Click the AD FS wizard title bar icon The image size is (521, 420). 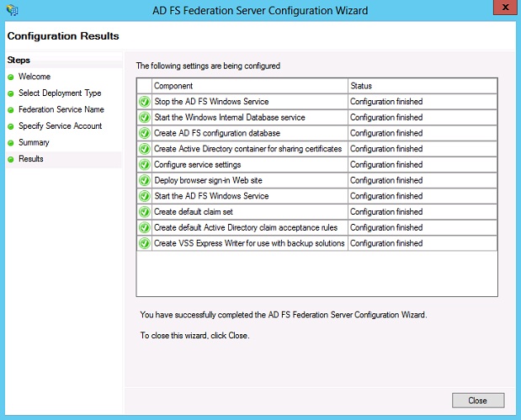pyautogui.click(x=13, y=10)
